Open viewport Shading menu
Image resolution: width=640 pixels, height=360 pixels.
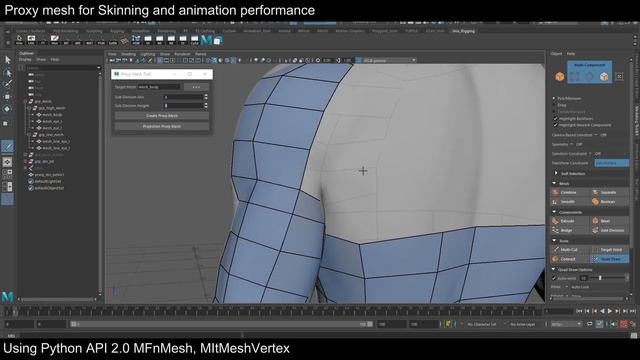[x=129, y=54]
